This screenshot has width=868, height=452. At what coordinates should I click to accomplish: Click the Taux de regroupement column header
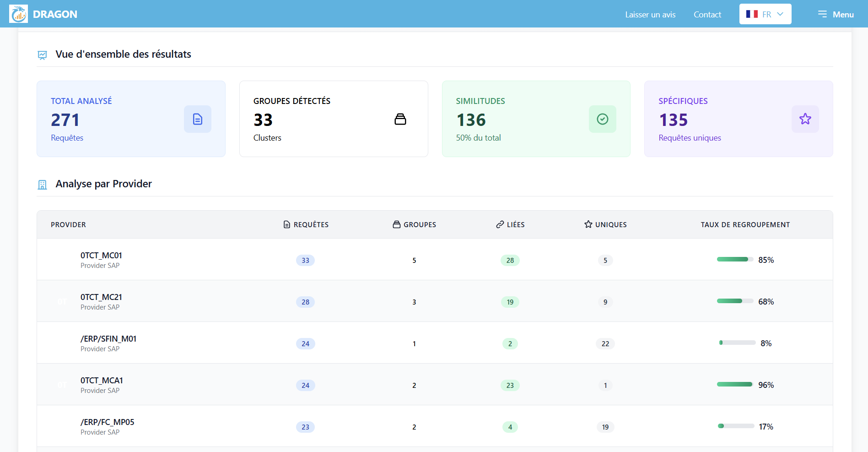click(745, 224)
